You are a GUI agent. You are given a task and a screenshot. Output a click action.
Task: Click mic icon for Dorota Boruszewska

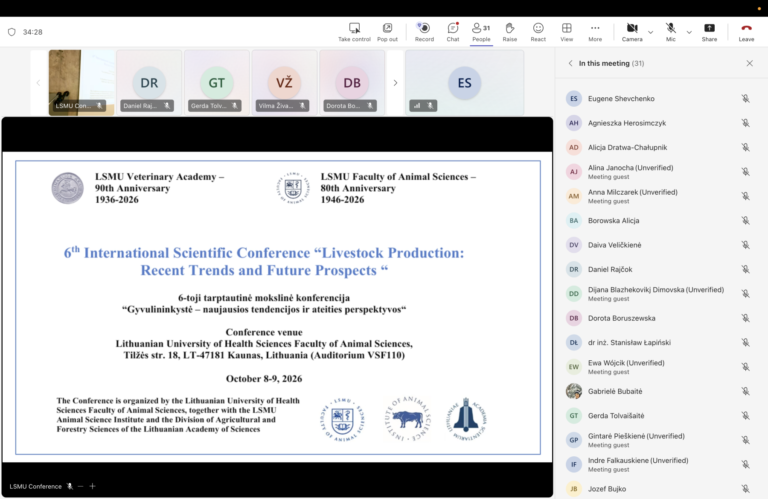point(745,318)
